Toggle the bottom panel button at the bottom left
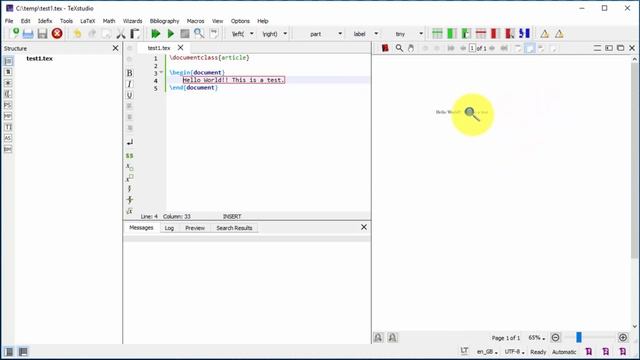 23,351
